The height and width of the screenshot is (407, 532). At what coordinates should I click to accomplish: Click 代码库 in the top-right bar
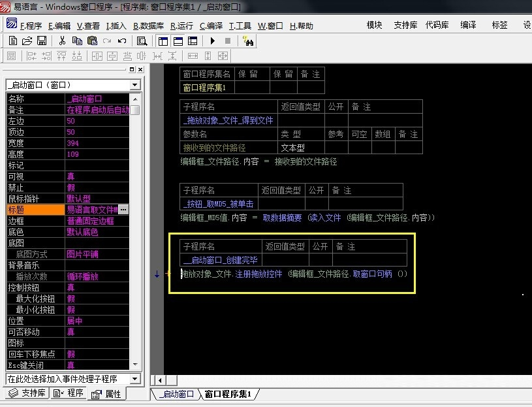click(x=437, y=25)
